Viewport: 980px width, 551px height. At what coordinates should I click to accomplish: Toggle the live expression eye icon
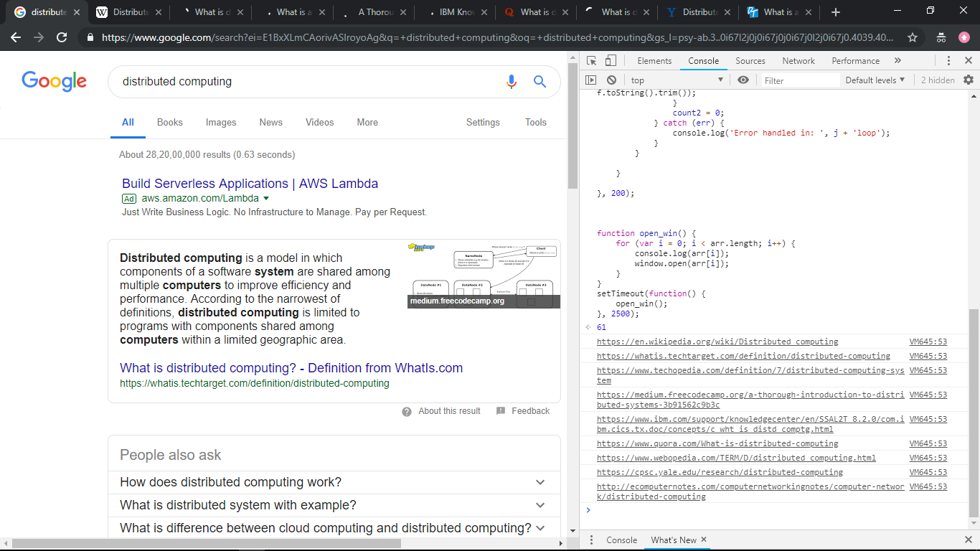click(743, 80)
